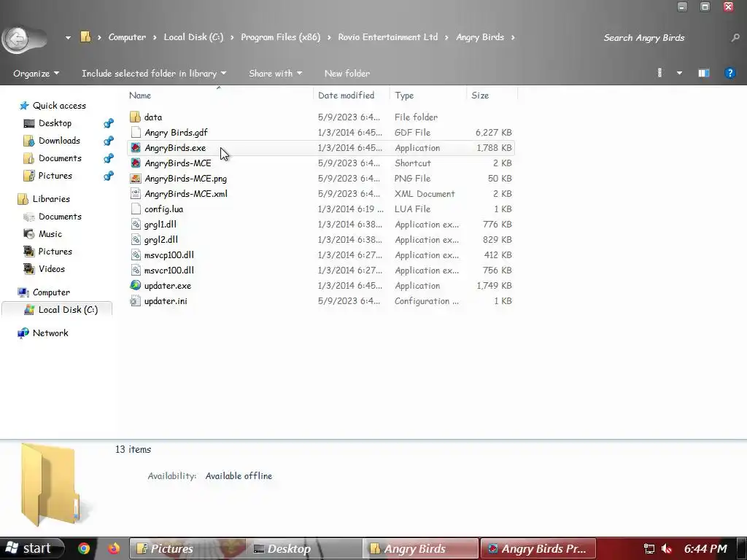The width and height of the screenshot is (747, 560).
Task: Open the Start menu button
Action: 32,548
